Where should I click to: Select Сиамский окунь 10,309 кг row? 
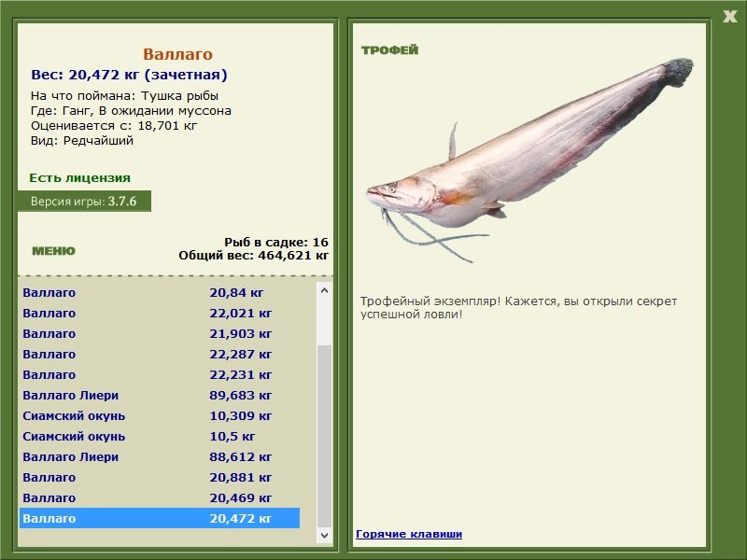(x=160, y=415)
